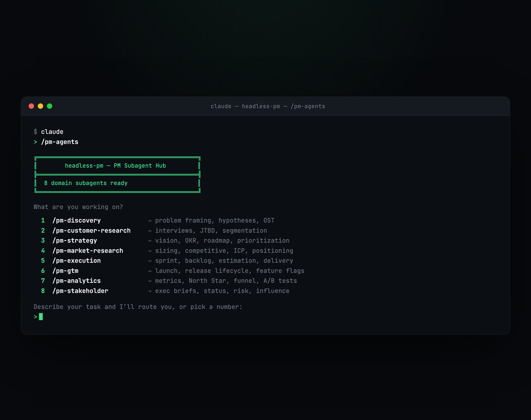This screenshot has width=531, height=420.
Task: Click the '$ claude' command line
Action: click(48, 132)
